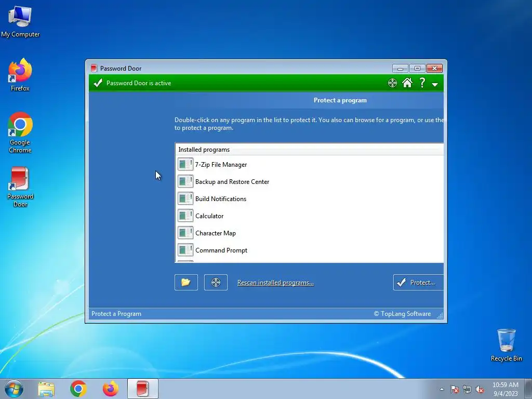Click the muted volume tray icon
Viewport: 532px width, 399px height.
pos(480,390)
